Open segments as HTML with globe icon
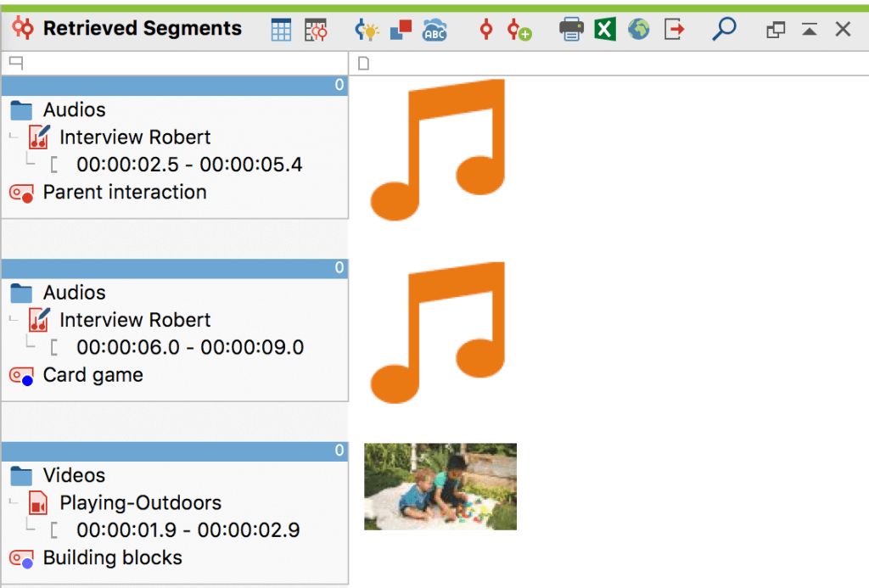Image resolution: width=869 pixels, height=588 pixels. pyautogui.click(x=638, y=30)
